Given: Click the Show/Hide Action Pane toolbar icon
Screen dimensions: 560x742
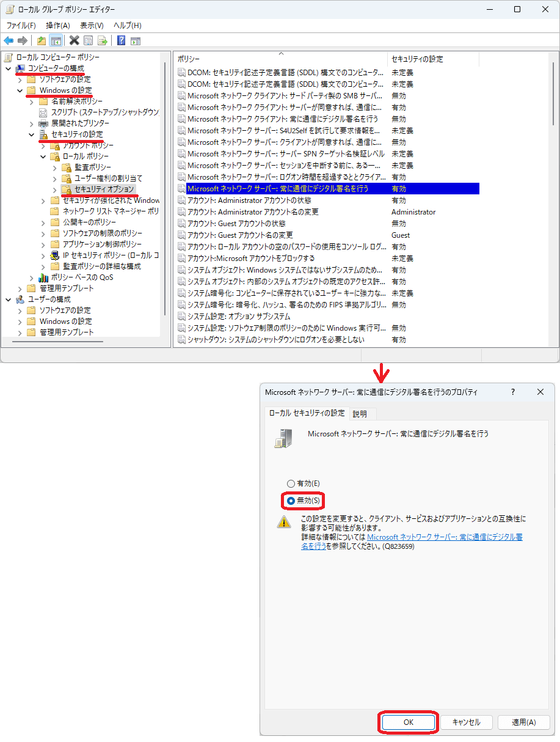Looking at the screenshot, I should (x=136, y=41).
